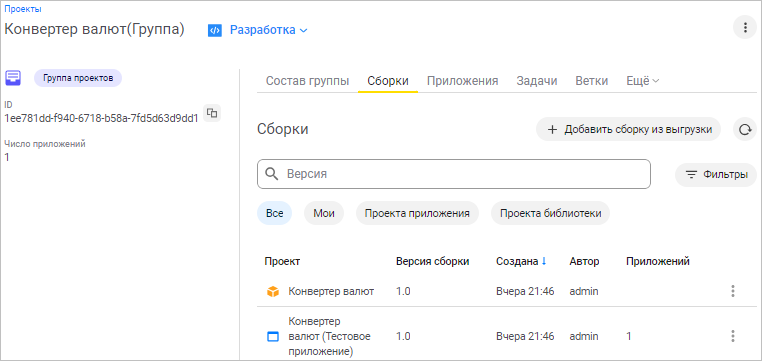
Task: Click the Группа проектов badge
Action: [x=78, y=78]
